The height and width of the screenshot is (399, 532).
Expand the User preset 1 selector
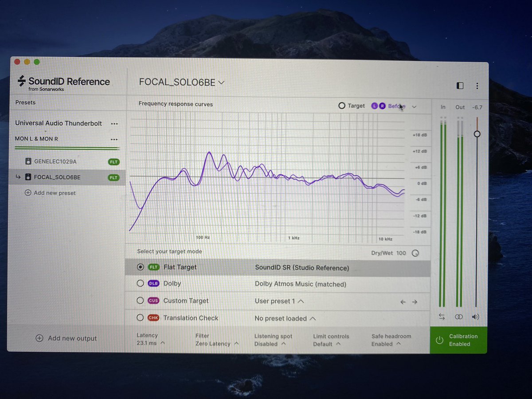279,301
